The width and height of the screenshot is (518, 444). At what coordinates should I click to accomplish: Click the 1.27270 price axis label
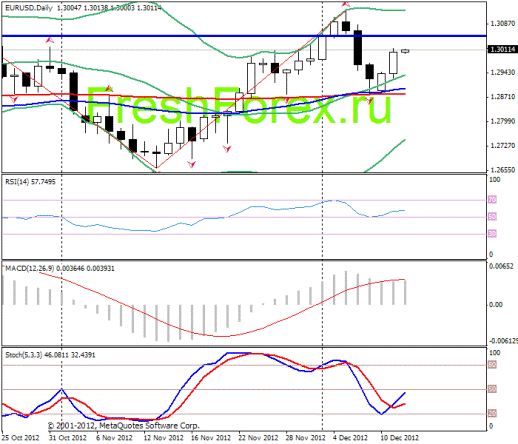pyautogui.click(x=503, y=146)
